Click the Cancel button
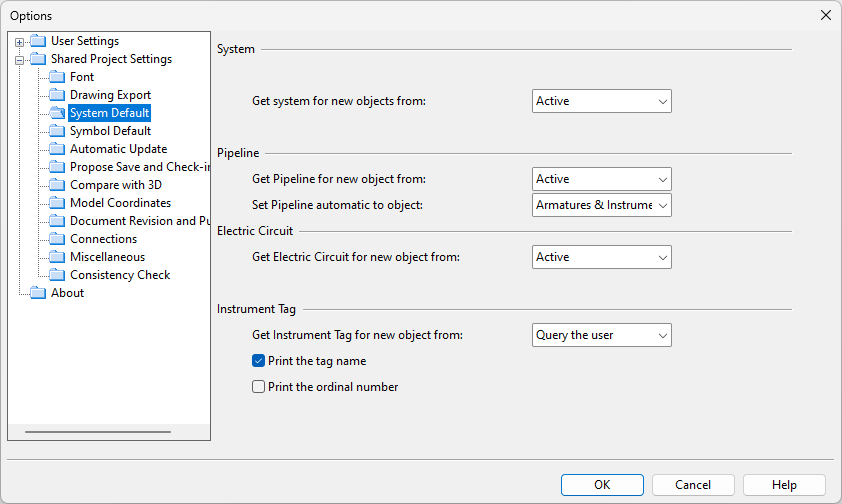The image size is (842, 504). (693, 485)
